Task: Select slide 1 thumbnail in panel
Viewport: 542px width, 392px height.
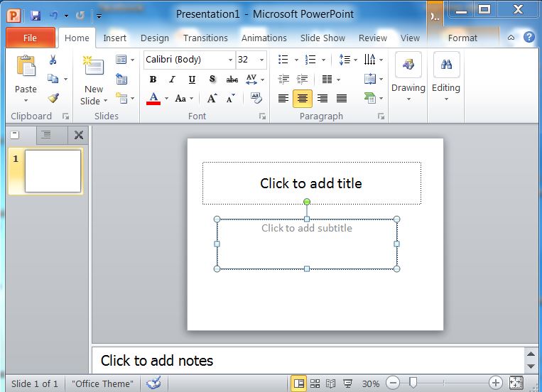Action: [x=53, y=171]
